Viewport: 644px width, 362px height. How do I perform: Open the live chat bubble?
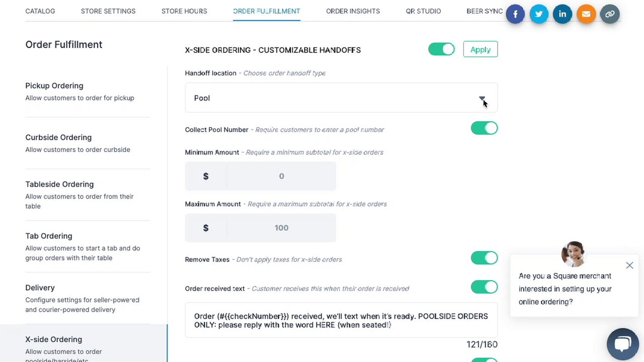pos(622,344)
